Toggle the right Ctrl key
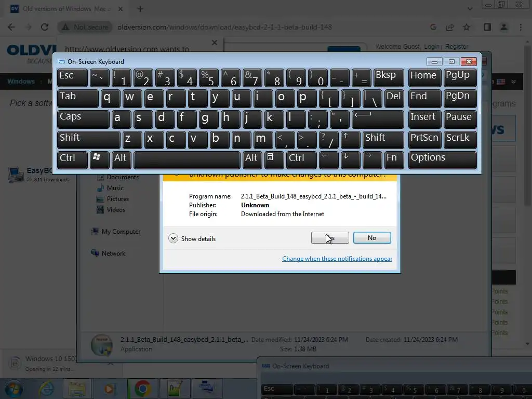 click(x=301, y=160)
